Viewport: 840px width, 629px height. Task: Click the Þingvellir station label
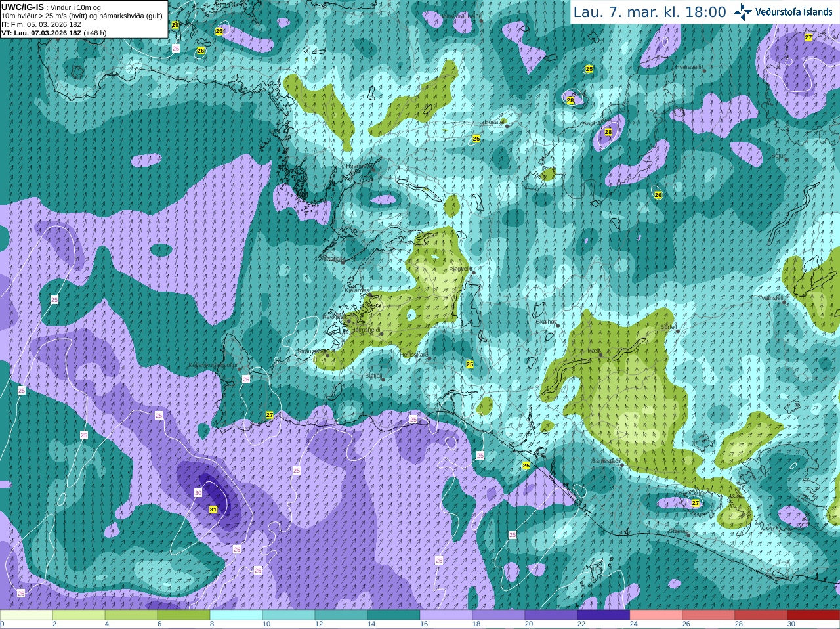460,269
